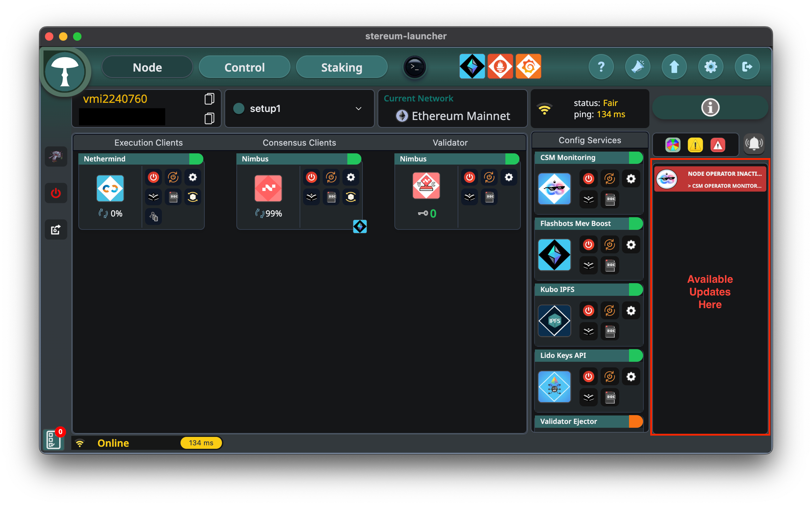Open Kubo IPFS settings gear
Viewport: 812px width, 506px height.
[631, 311]
